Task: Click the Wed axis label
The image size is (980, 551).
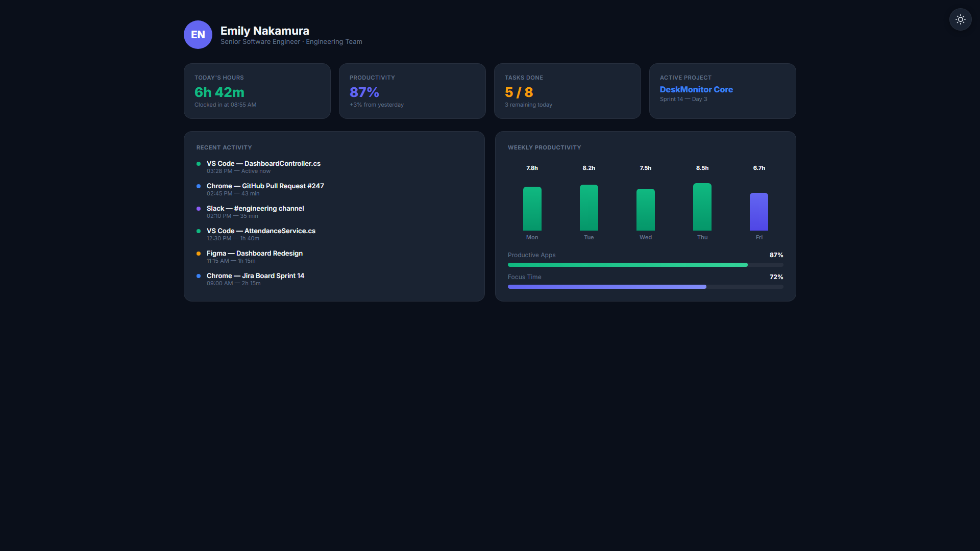Action: coord(645,237)
